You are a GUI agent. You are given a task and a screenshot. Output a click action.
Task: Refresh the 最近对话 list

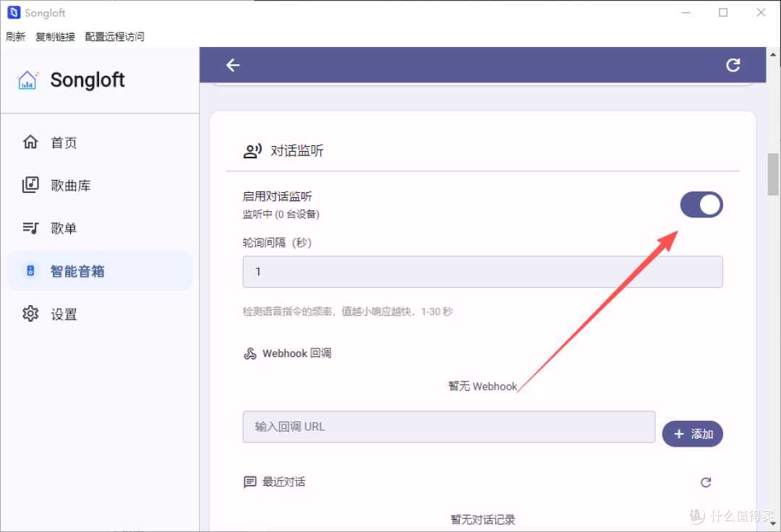click(706, 481)
